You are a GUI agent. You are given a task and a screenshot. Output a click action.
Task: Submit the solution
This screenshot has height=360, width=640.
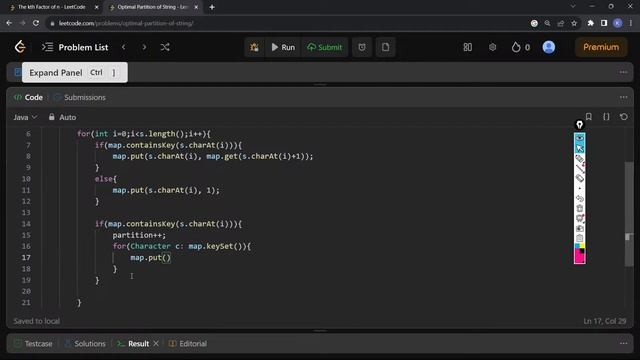324,47
